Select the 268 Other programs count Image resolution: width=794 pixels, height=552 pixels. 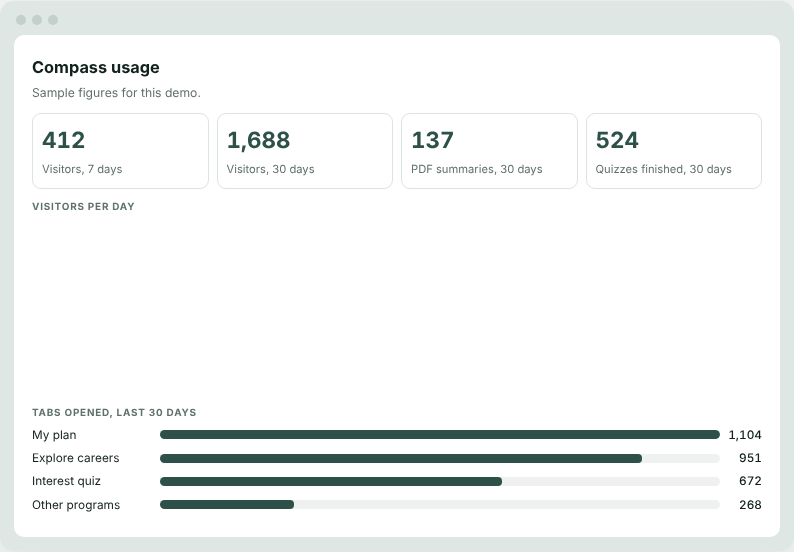(750, 505)
